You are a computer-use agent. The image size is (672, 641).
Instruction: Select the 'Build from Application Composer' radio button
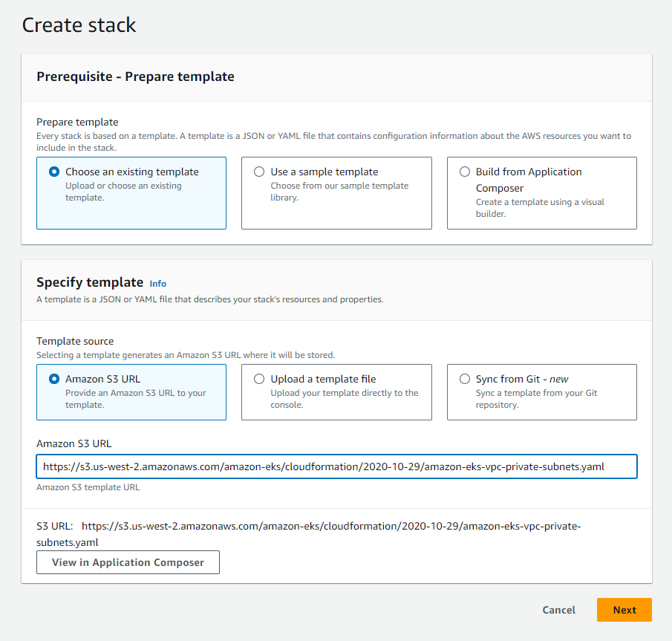[x=465, y=172]
